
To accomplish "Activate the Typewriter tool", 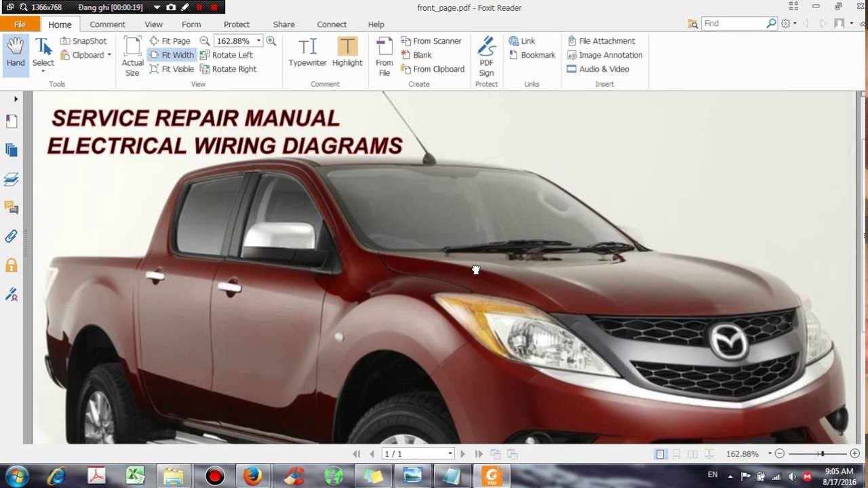I will (x=307, y=52).
